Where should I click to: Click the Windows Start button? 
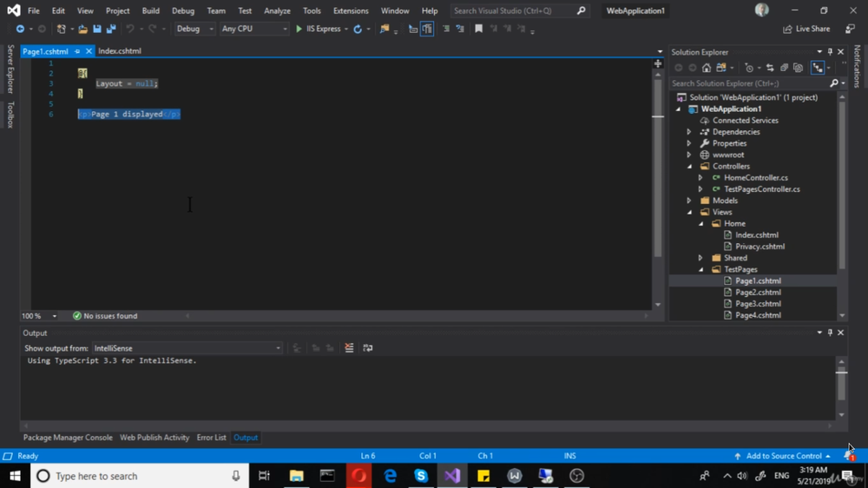click(x=15, y=476)
